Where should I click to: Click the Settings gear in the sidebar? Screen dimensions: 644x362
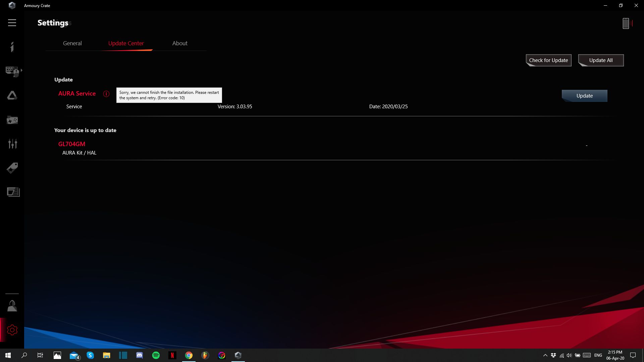click(12, 330)
